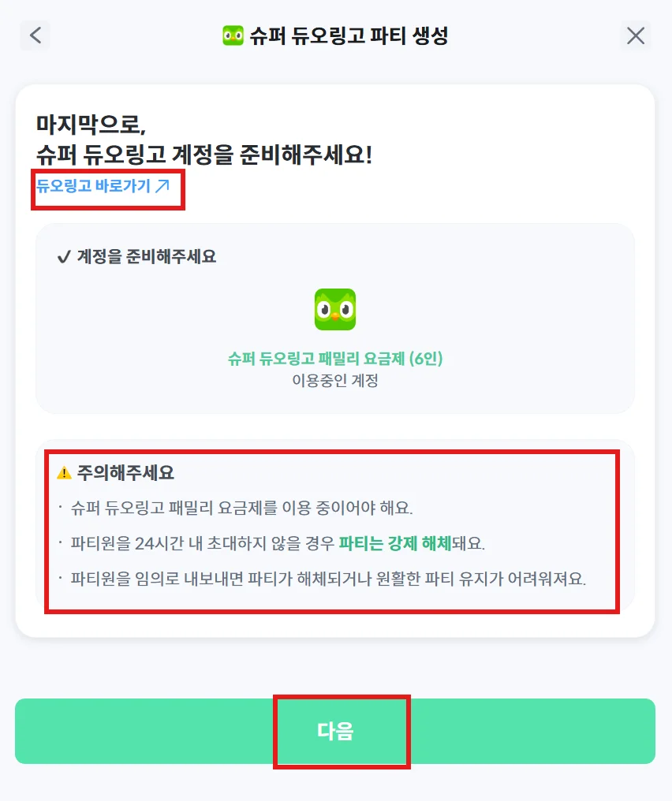672x801 pixels.
Task: Click the 계정을 준비해주세요 section label
Action: (146, 257)
